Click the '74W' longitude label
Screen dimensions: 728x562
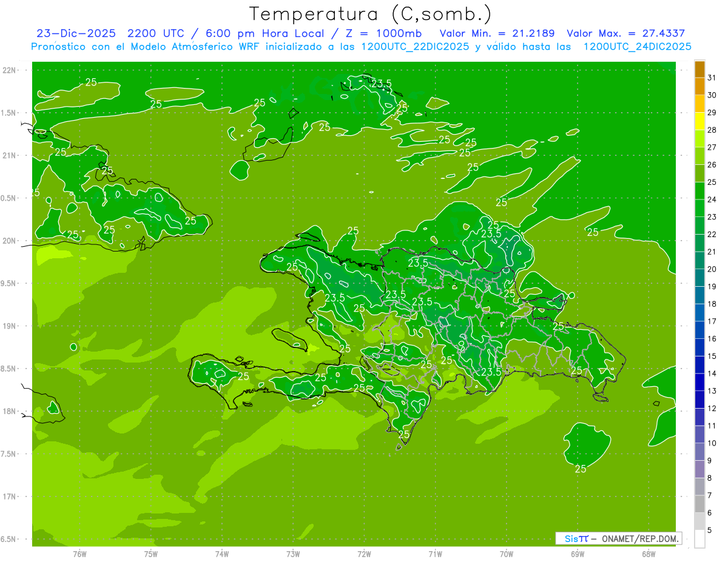click(x=222, y=554)
